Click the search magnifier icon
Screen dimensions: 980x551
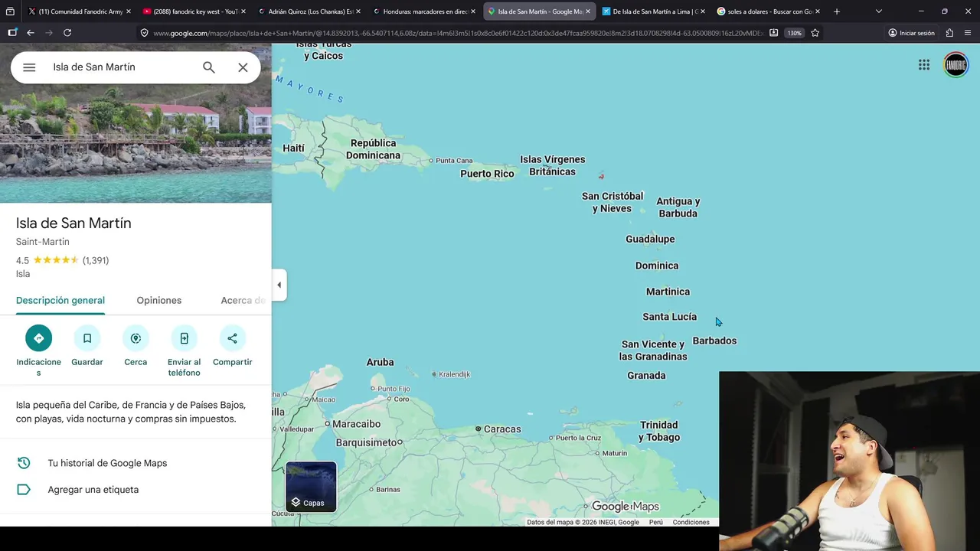pos(209,67)
